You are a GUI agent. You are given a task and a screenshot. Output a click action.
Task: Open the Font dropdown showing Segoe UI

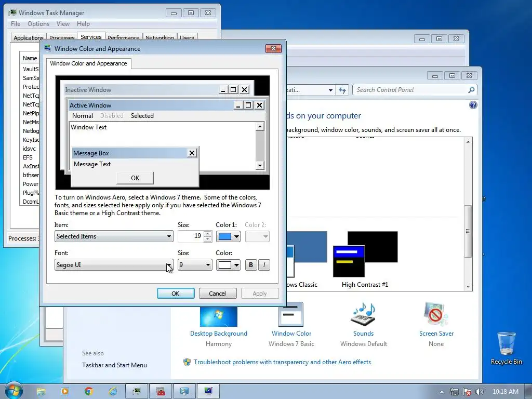point(114,265)
